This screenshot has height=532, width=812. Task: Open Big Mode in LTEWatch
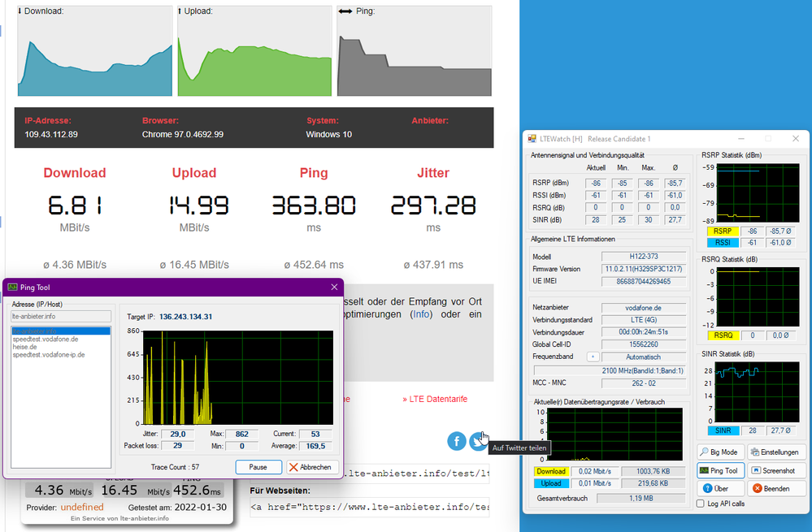coord(720,452)
